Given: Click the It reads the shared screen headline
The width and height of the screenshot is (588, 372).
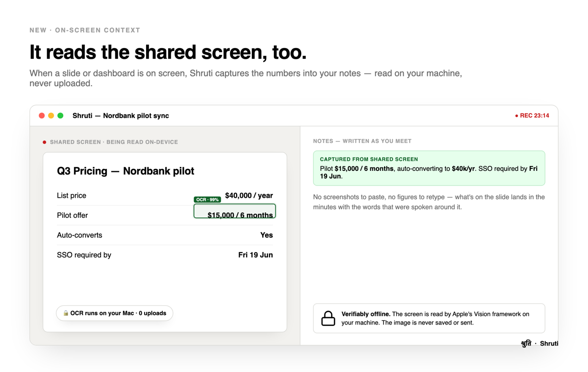Looking at the screenshot, I should coord(168,52).
